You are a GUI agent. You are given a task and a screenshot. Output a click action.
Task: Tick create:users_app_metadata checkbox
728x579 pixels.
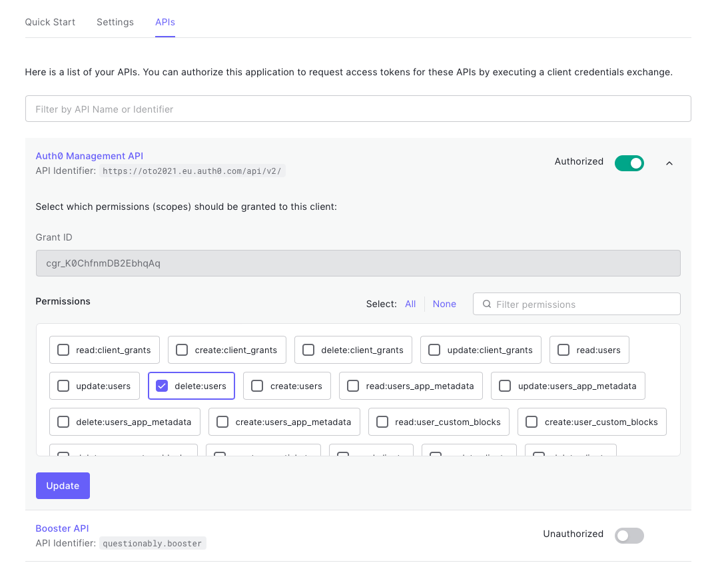tap(222, 422)
